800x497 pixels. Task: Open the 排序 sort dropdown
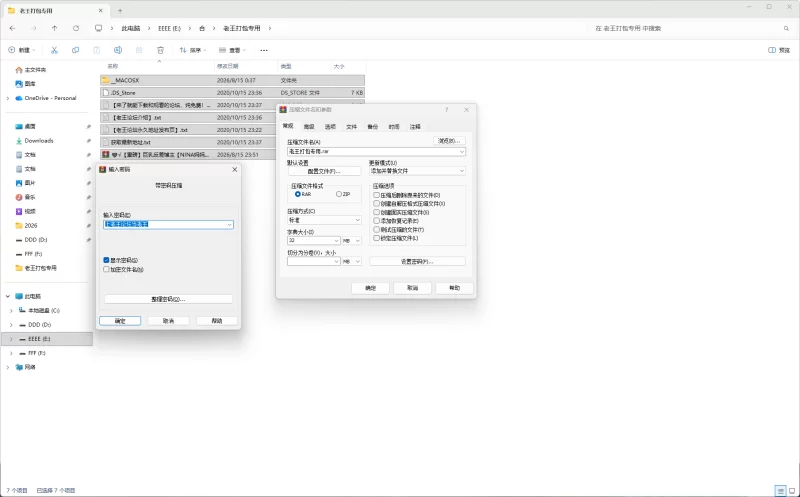(193, 50)
